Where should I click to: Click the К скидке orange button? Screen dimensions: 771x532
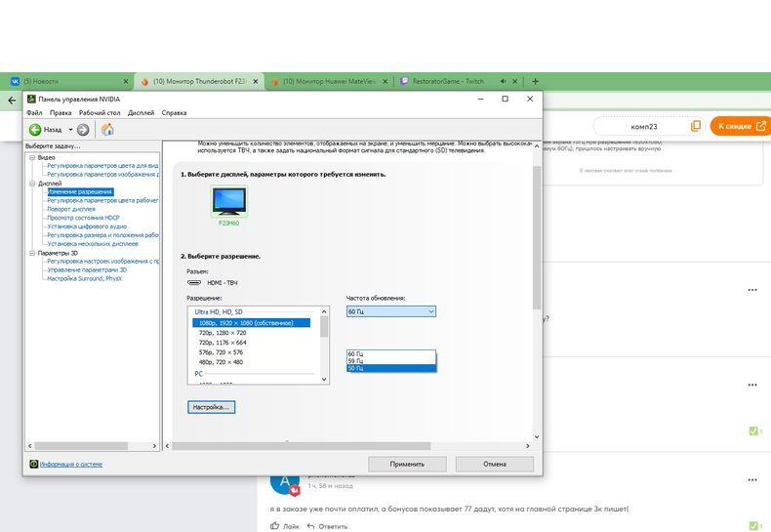pos(741,126)
